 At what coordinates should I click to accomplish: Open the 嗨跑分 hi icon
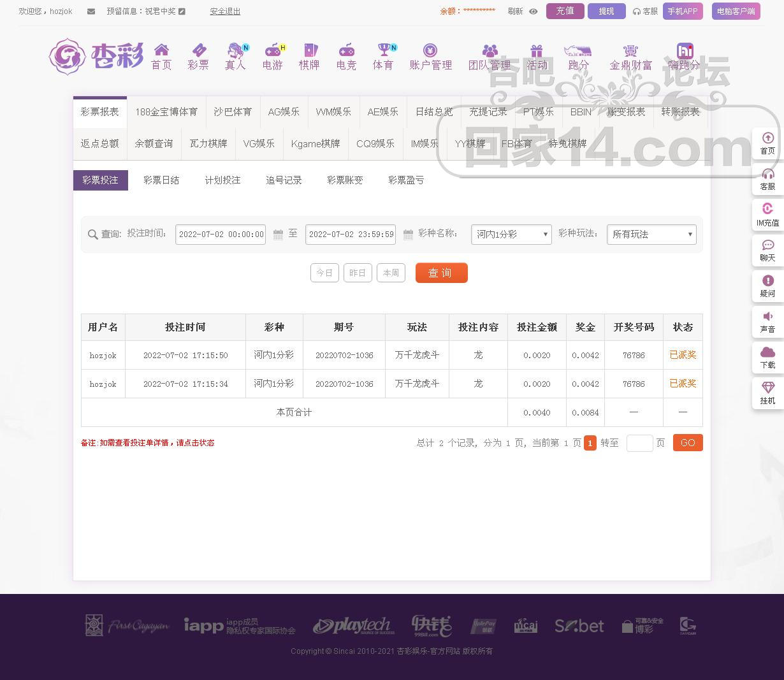[685, 50]
